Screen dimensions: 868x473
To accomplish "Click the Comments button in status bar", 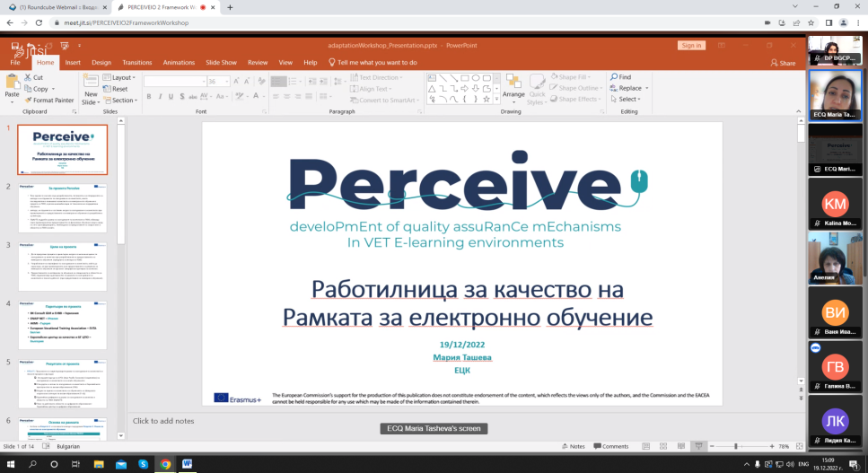I will (x=611, y=446).
